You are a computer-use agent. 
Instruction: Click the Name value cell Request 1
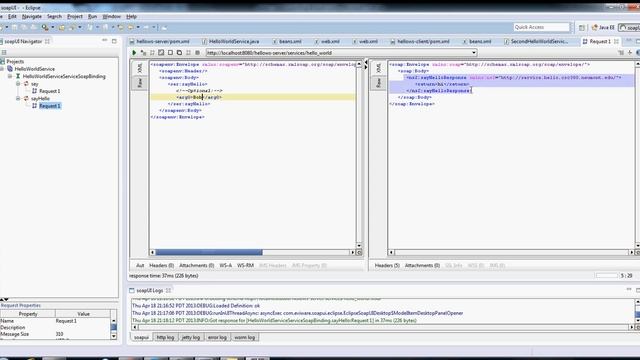(83, 321)
